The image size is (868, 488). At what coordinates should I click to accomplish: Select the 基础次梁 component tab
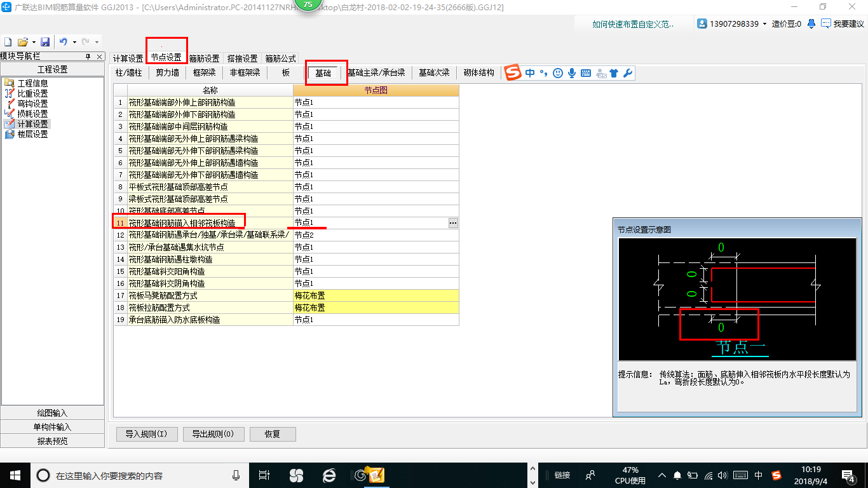(x=434, y=72)
